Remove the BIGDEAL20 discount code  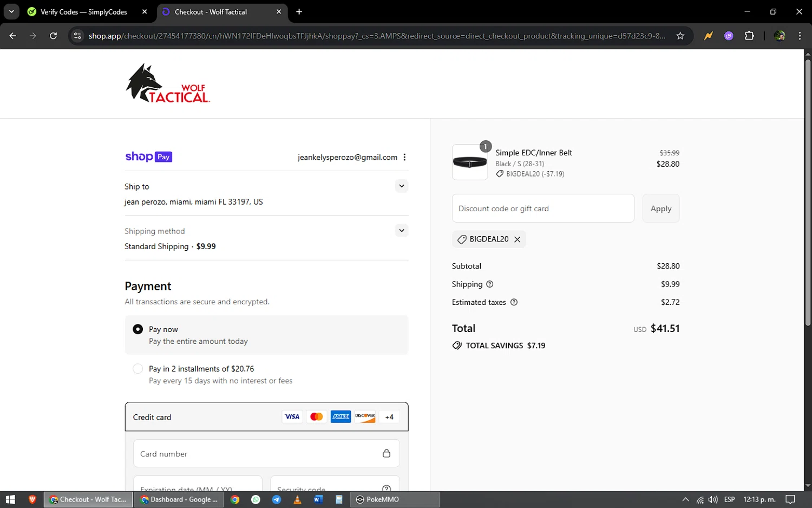click(x=518, y=239)
